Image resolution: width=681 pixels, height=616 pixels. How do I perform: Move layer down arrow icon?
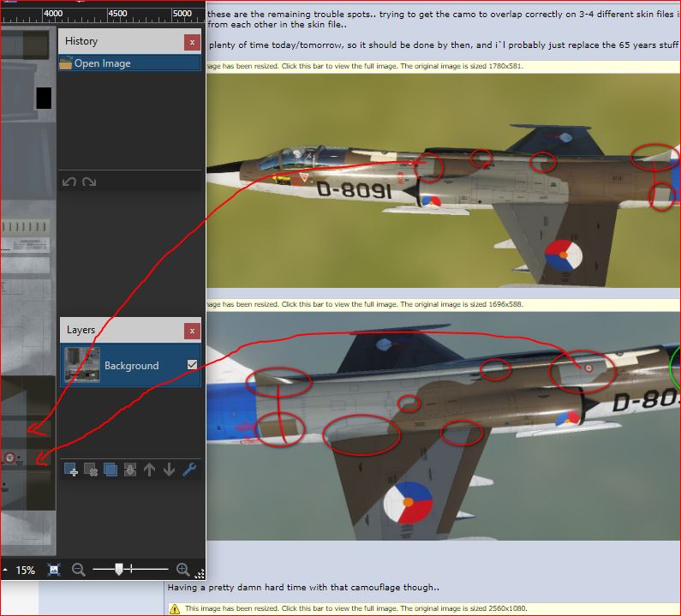(169, 469)
